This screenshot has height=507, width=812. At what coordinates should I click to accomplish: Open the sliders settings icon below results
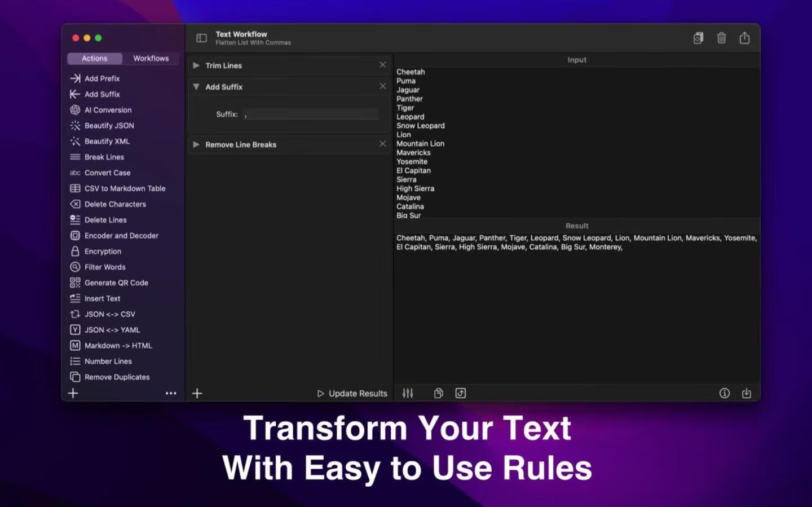(x=408, y=393)
